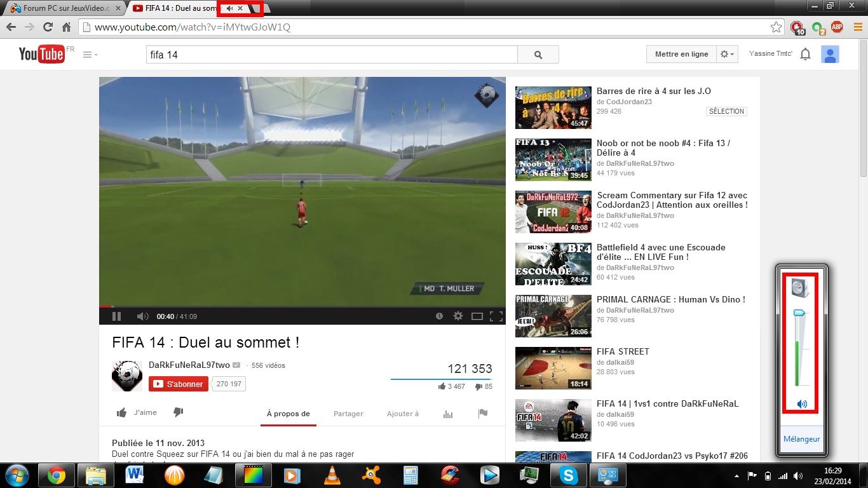The height and width of the screenshot is (488, 868).
Task: Switch to Partager tab
Action: tap(348, 414)
